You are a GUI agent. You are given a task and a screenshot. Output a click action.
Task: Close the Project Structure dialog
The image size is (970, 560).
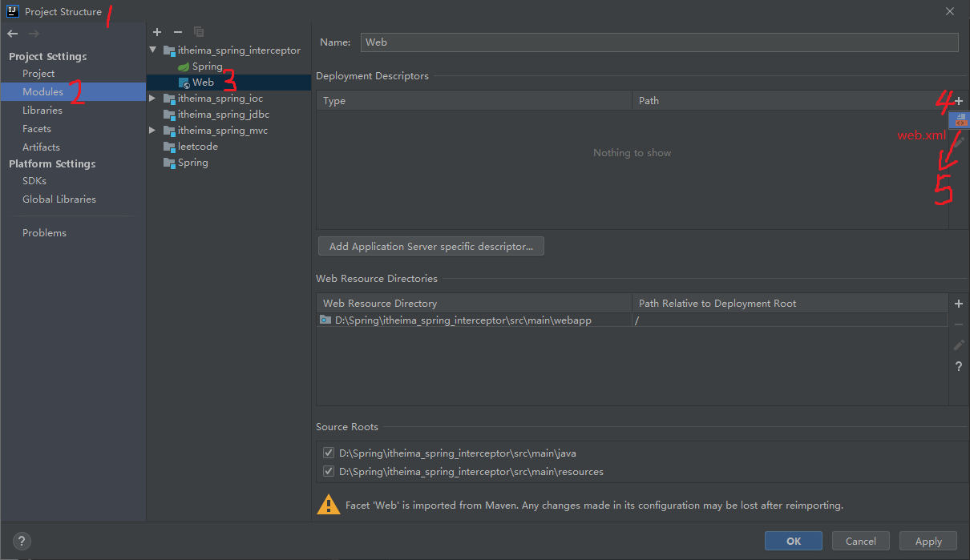(x=950, y=11)
